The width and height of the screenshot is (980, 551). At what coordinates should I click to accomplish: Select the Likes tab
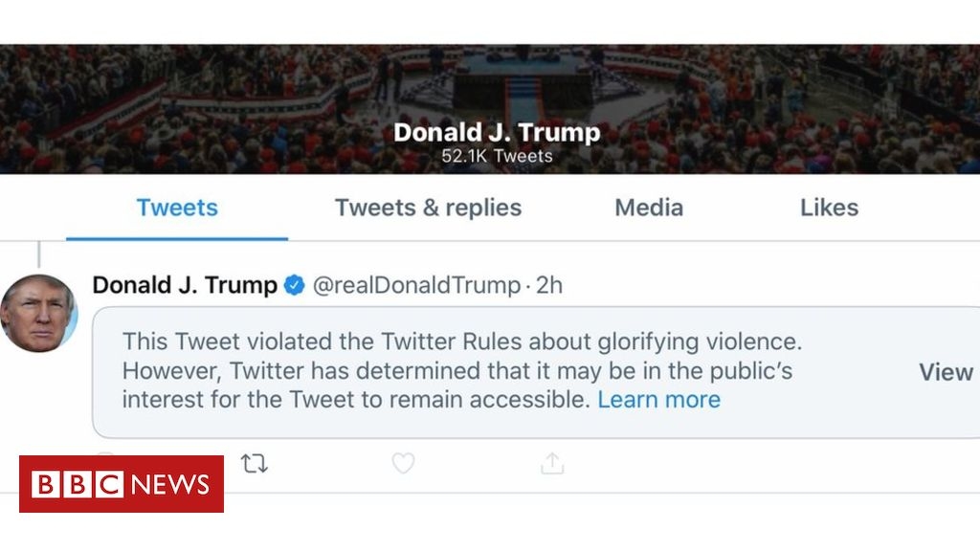828,208
